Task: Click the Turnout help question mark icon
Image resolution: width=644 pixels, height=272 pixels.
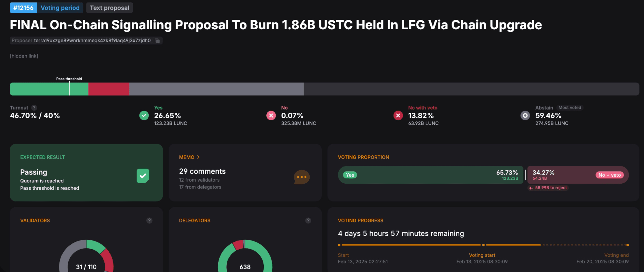Action: click(x=34, y=108)
